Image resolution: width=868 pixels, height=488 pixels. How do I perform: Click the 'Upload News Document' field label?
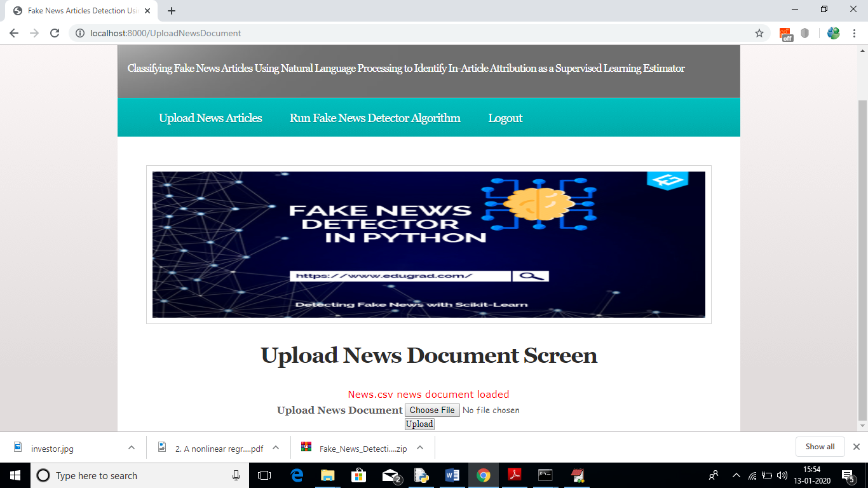(x=340, y=410)
